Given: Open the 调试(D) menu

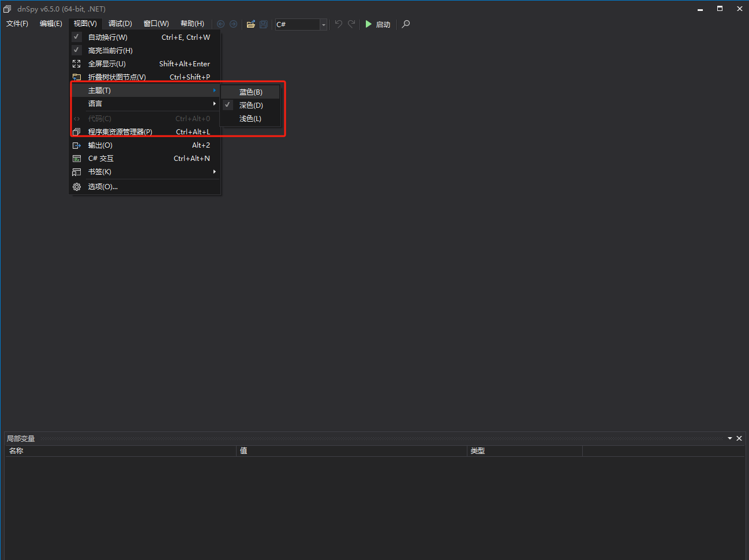Looking at the screenshot, I should [x=120, y=24].
